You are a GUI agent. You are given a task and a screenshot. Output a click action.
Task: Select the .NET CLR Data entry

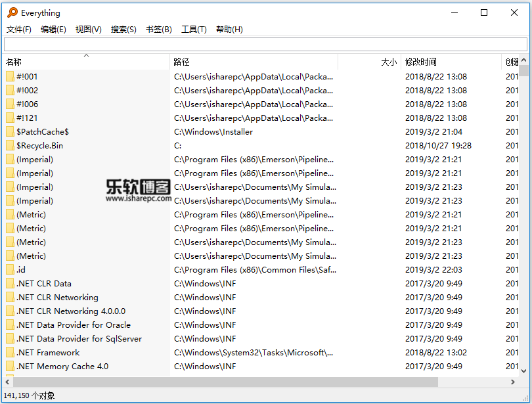(44, 284)
